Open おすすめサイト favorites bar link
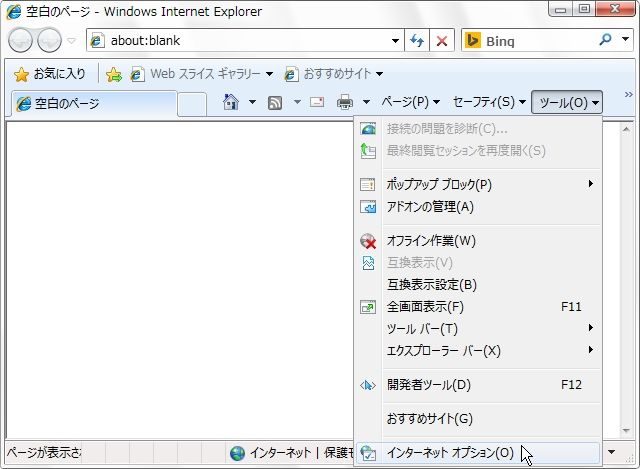This screenshot has width=640, height=469. 334,74
